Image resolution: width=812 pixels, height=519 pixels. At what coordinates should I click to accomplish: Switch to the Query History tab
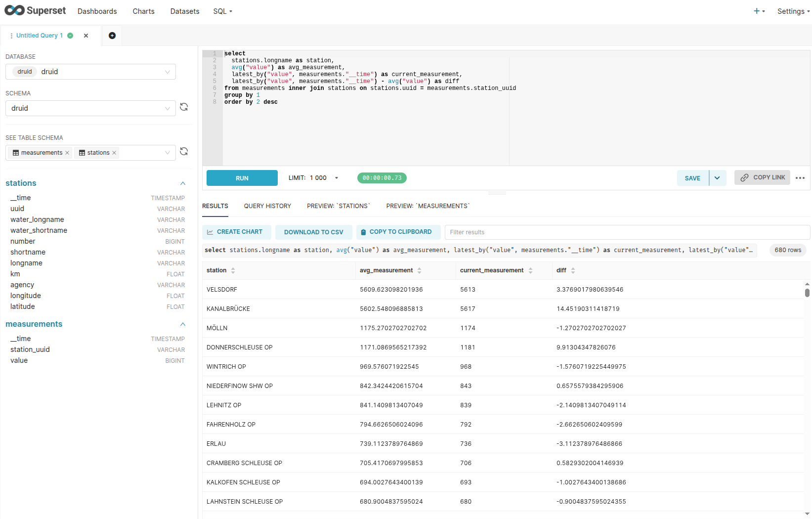(x=267, y=206)
